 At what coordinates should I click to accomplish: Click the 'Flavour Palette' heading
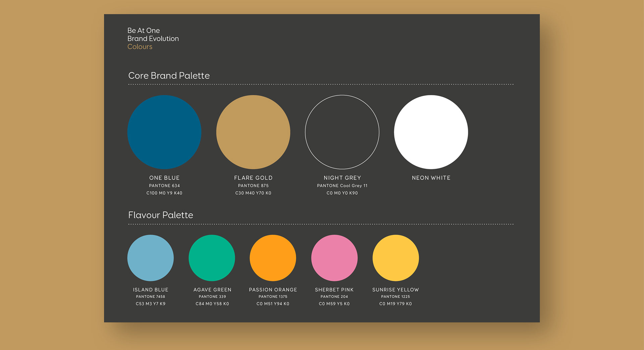(x=161, y=215)
